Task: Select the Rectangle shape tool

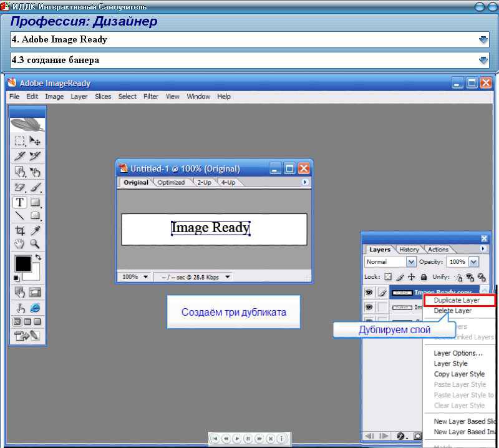Action: pos(35,202)
